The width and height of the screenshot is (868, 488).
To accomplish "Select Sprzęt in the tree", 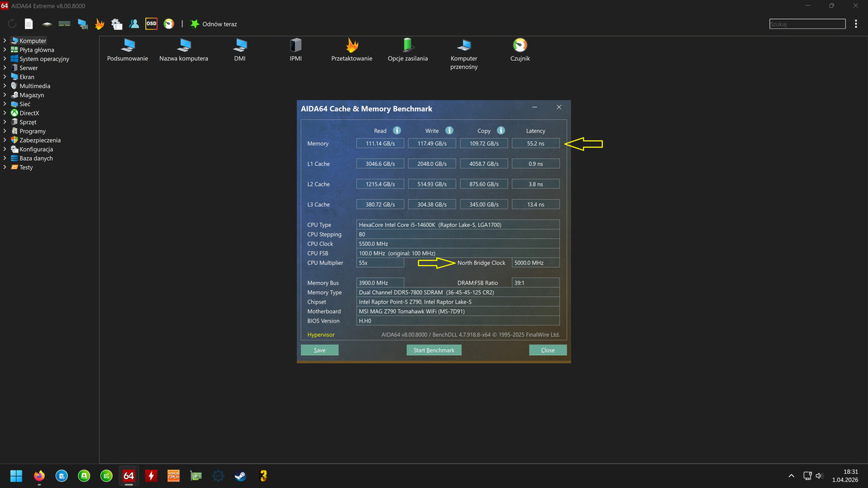I will click(28, 122).
